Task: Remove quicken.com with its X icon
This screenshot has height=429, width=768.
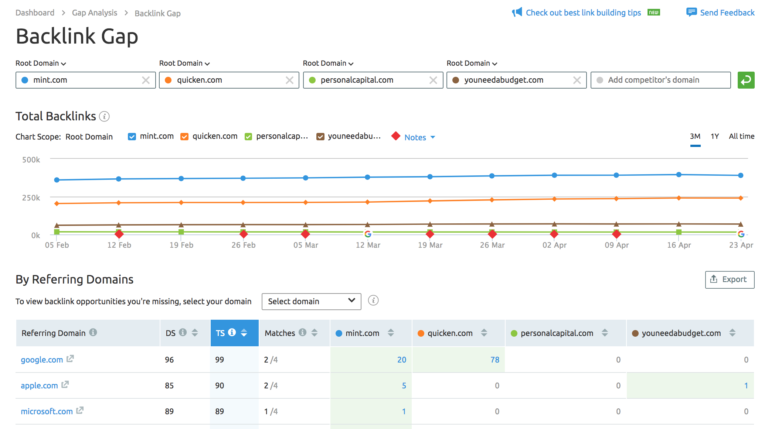Action: (x=289, y=80)
